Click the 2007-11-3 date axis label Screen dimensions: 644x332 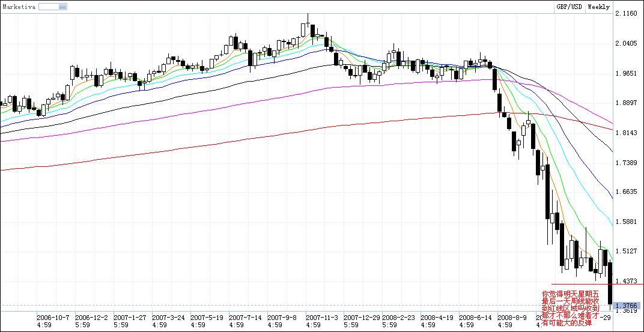322,321
